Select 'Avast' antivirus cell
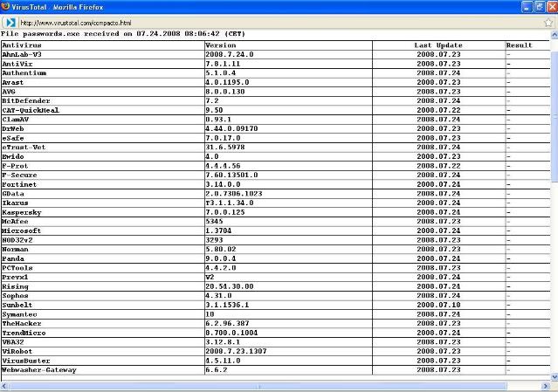The width and height of the screenshot is (558, 392). pyautogui.click(x=103, y=82)
